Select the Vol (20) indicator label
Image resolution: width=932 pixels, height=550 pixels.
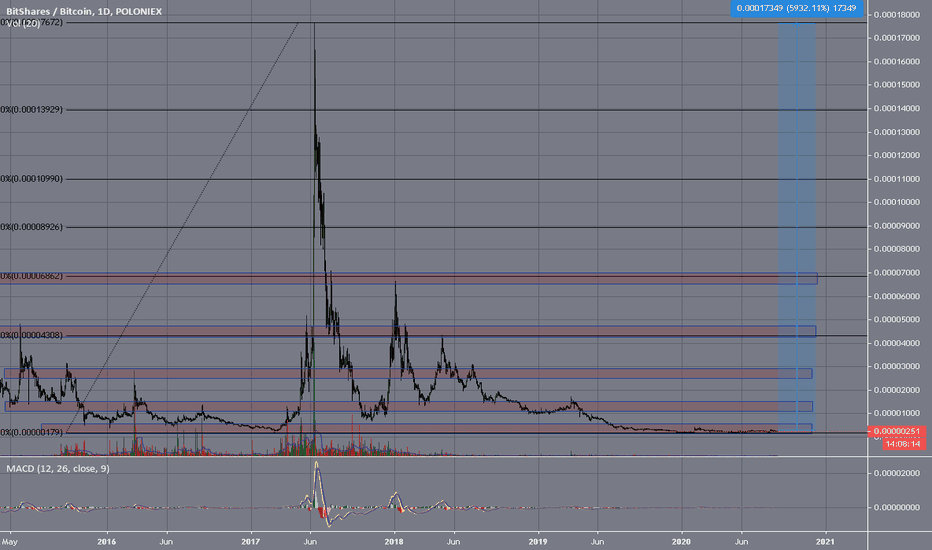coord(23,23)
